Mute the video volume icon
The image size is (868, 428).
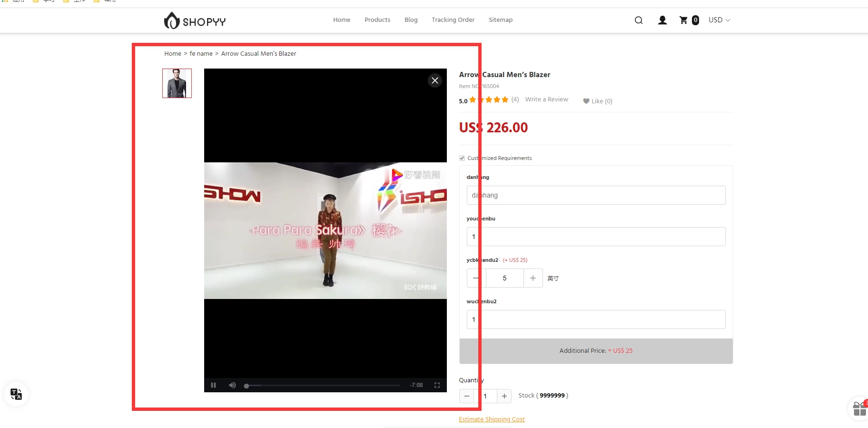click(232, 385)
